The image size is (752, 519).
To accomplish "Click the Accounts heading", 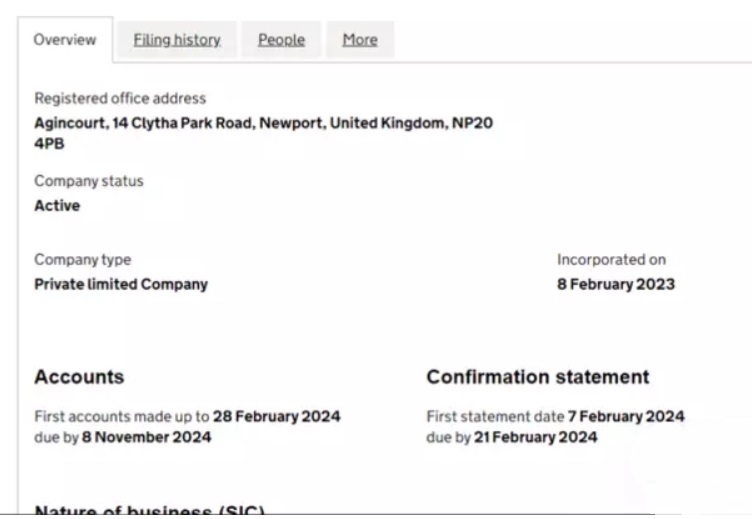I will pos(79,377).
